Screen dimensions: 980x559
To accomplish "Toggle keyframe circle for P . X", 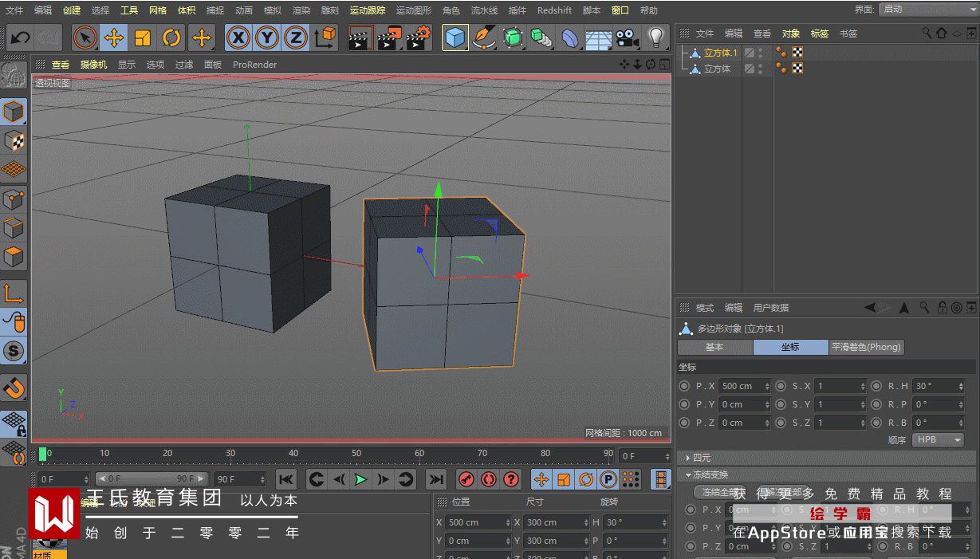I will pyautogui.click(x=684, y=386).
